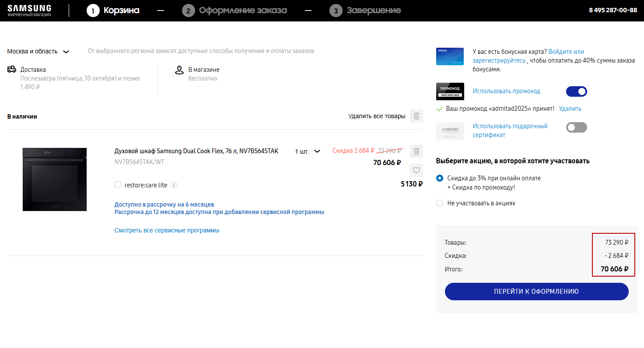Click the store pickup location pin icon

179,70
